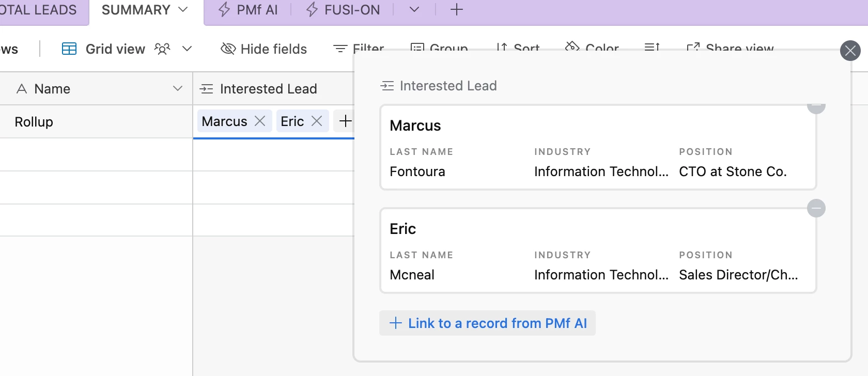This screenshot has height=376, width=868.
Task: Switch to the FUSI-ON tab
Action: pos(343,10)
